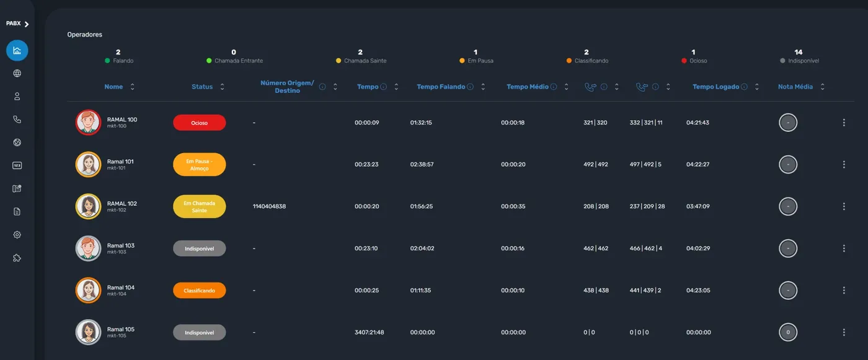Filter by Classificando counter
Screen dimensions: 868x360
pyautogui.click(x=587, y=56)
